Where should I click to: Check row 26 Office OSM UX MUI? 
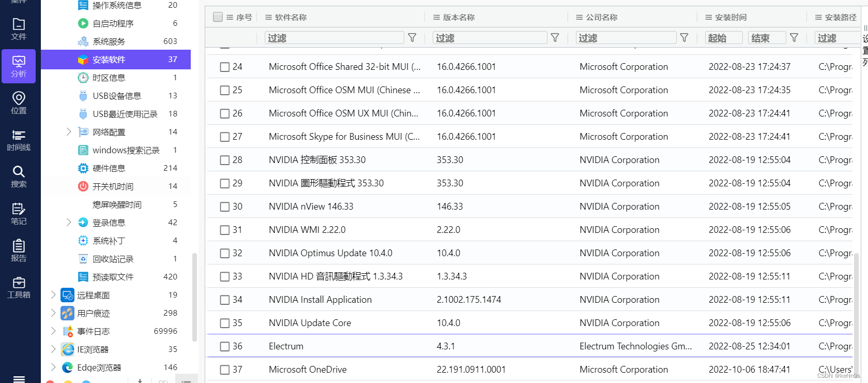coord(224,113)
